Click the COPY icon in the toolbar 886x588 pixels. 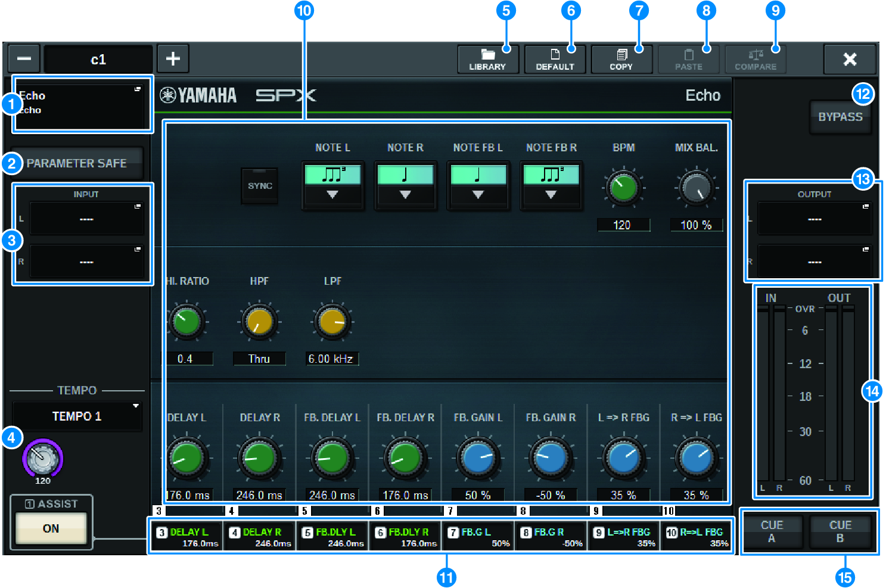click(621, 59)
